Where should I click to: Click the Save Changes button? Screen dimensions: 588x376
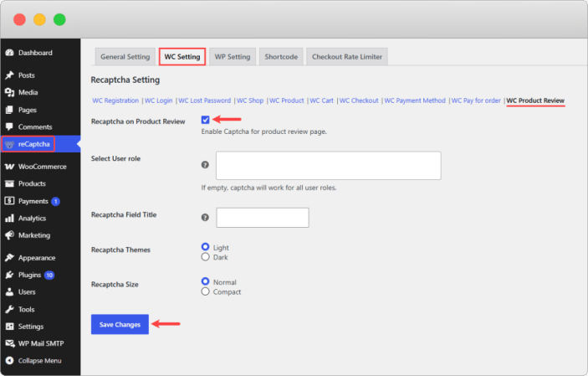click(x=120, y=324)
